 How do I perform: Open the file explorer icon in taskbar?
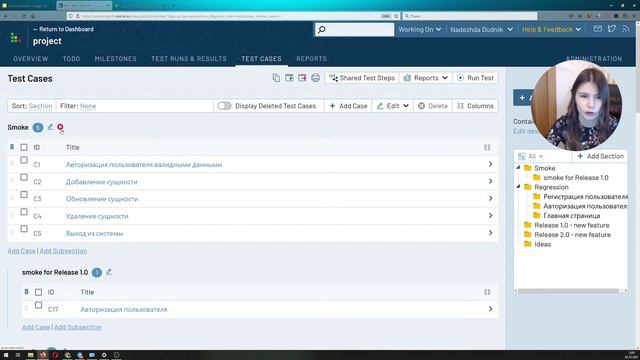point(30,355)
